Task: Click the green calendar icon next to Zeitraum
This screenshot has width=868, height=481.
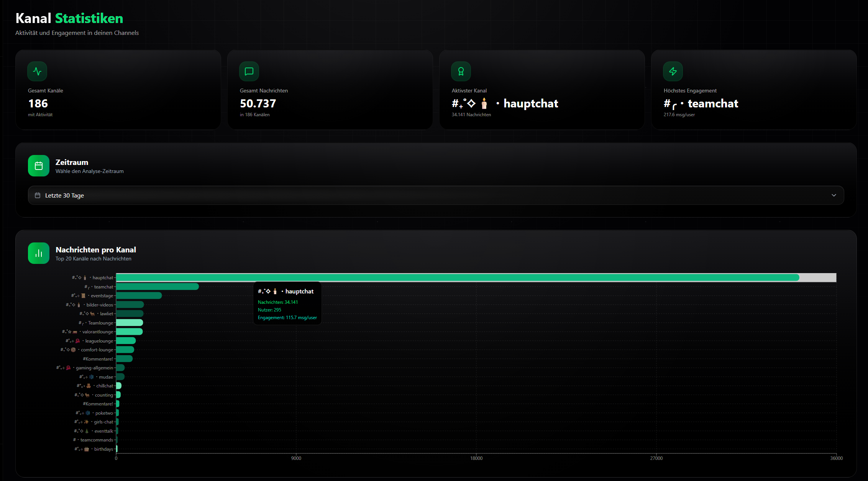Action: pyautogui.click(x=39, y=166)
